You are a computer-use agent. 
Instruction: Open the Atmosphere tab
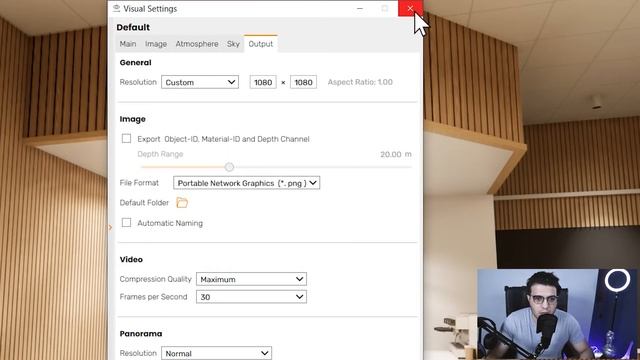coord(197,44)
